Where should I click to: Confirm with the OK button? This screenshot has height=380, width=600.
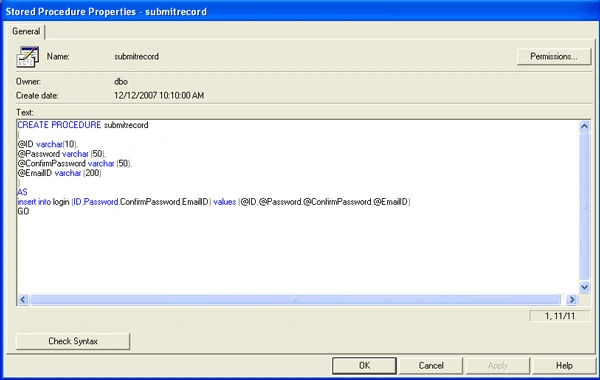click(x=364, y=365)
